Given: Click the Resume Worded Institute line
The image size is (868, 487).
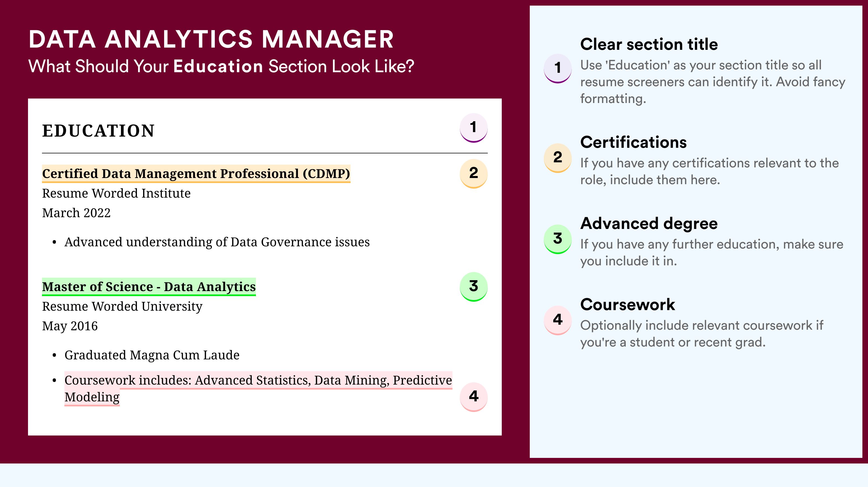Looking at the screenshot, I should click(116, 193).
